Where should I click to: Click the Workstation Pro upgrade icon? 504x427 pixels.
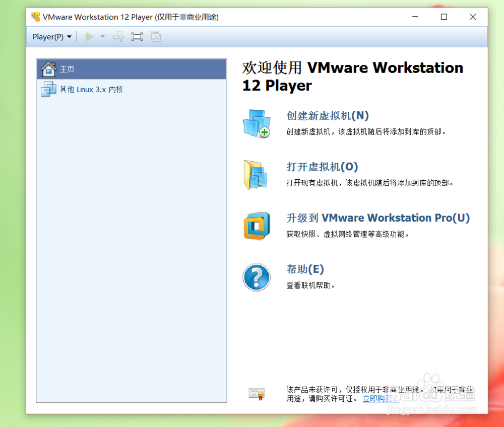[257, 226]
